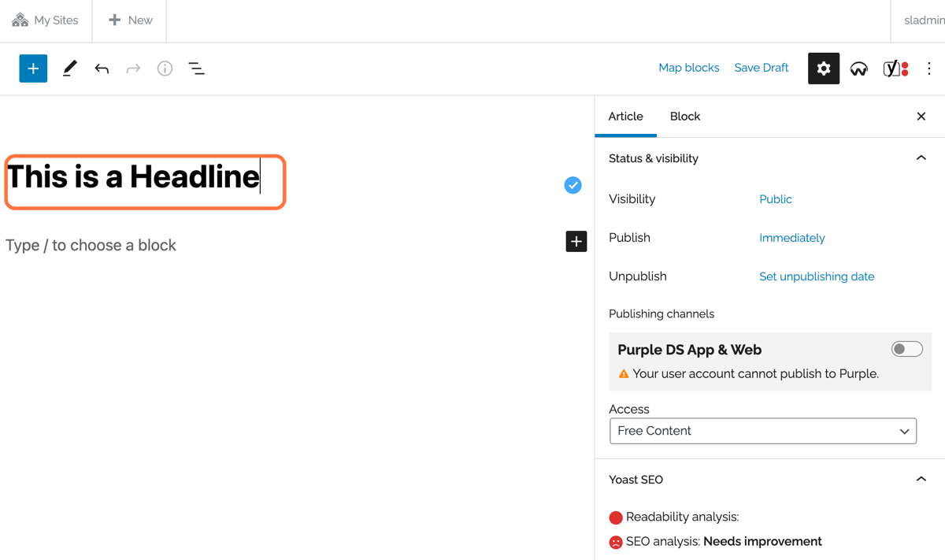945x560 pixels.
Task: Click the Map blocks link
Action: coord(689,68)
